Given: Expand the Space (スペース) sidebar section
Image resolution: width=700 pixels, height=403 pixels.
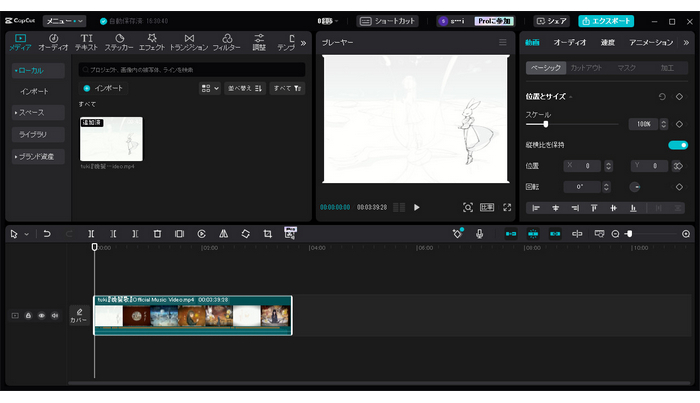Looking at the screenshot, I should point(38,112).
